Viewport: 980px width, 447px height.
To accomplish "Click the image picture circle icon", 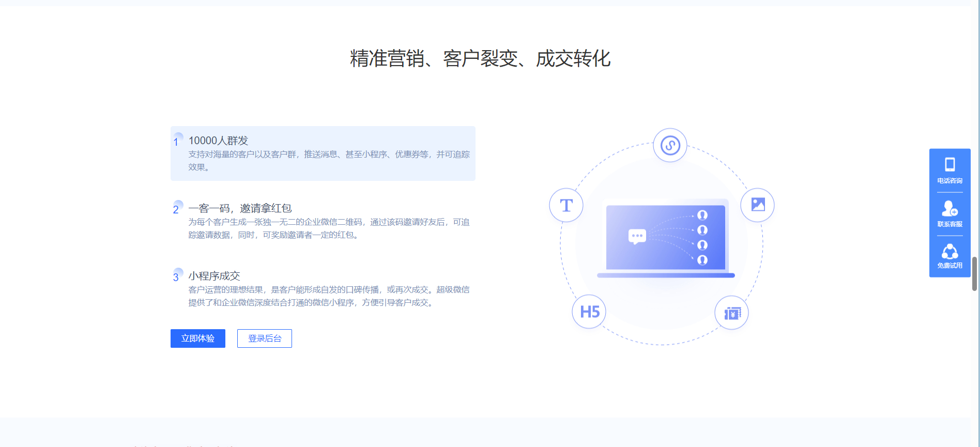I will (x=758, y=205).
